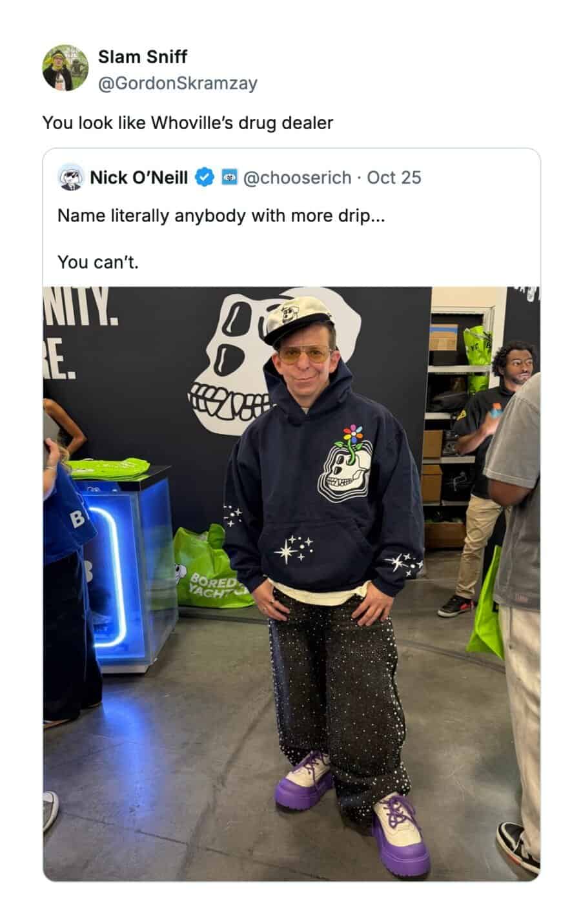Open the @chooserich handle
The height and width of the screenshot is (924, 581).
(297, 178)
